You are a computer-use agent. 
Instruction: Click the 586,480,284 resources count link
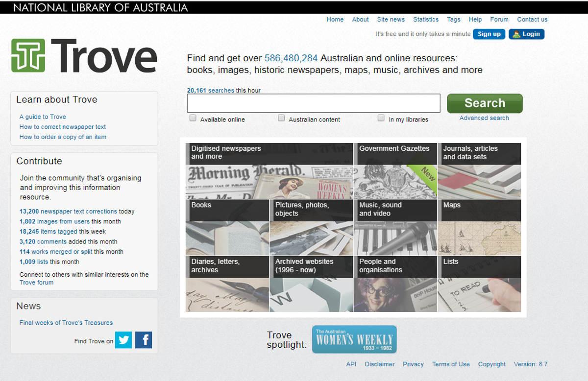(x=291, y=58)
